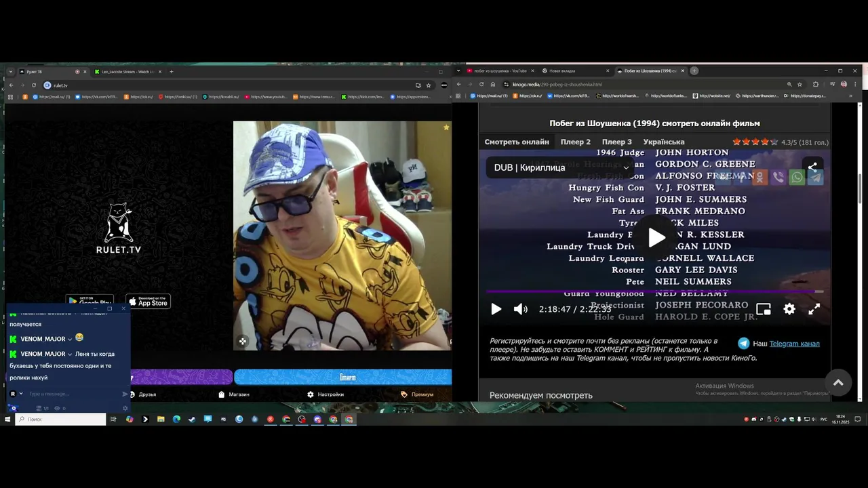
Task: Open new tab in left browser
Action: pos(171,71)
